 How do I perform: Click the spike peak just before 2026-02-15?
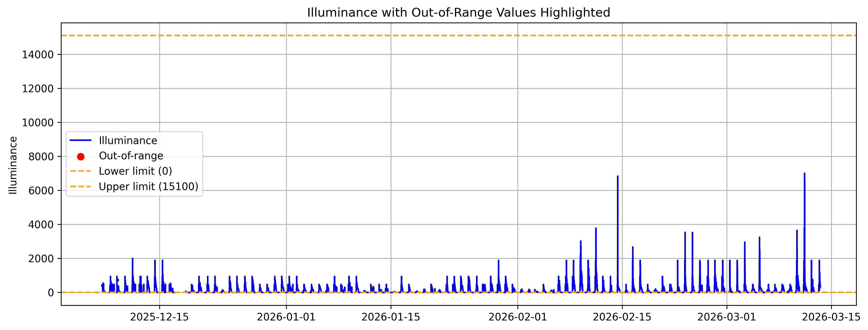point(618,176)
